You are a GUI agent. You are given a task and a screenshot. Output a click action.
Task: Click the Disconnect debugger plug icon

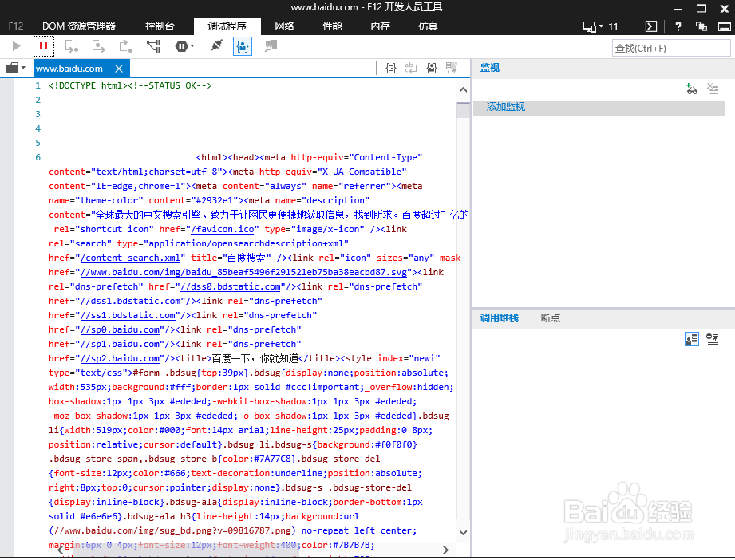click(216, 45)
